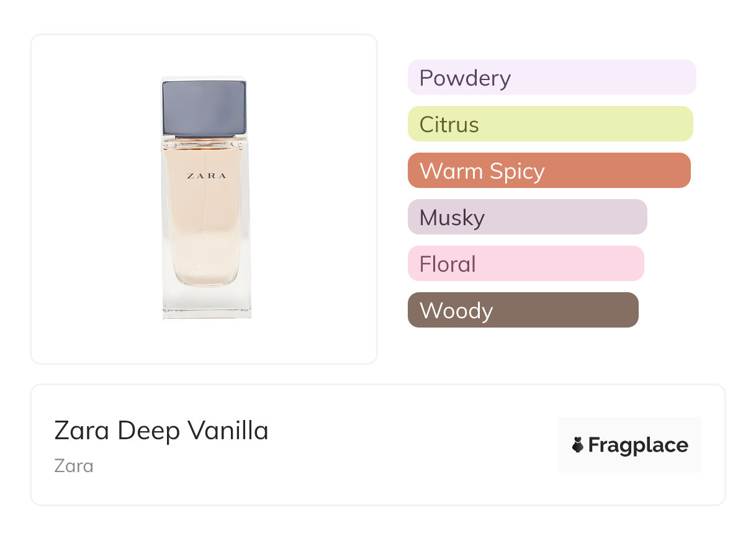The image size is (756, 536).
Task: Click the word Powdery in the top bar
Action: [x=465, y=78]
